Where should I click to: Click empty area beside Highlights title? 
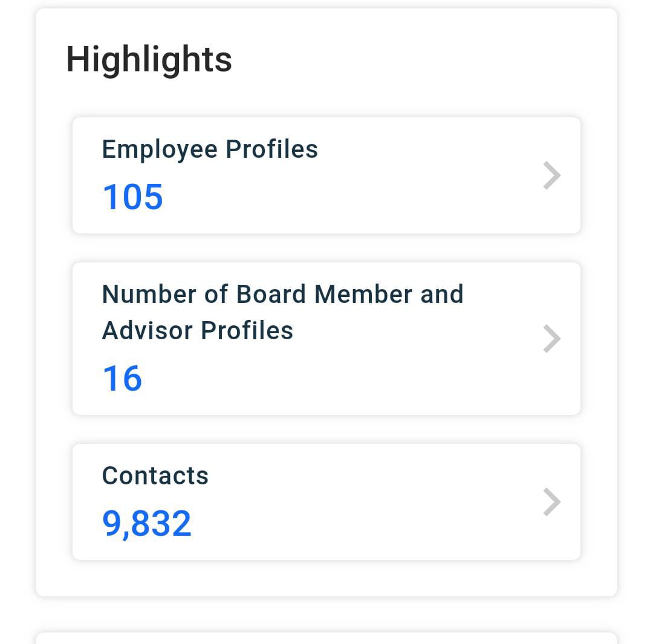417,60
